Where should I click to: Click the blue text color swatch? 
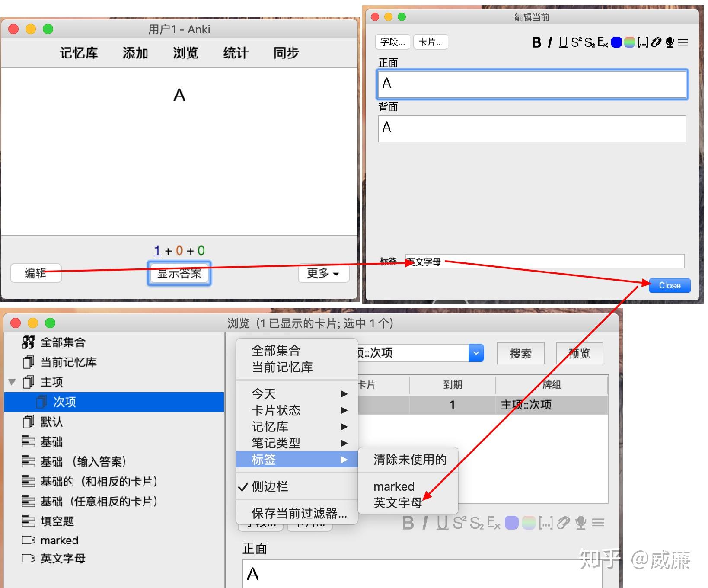616,42
